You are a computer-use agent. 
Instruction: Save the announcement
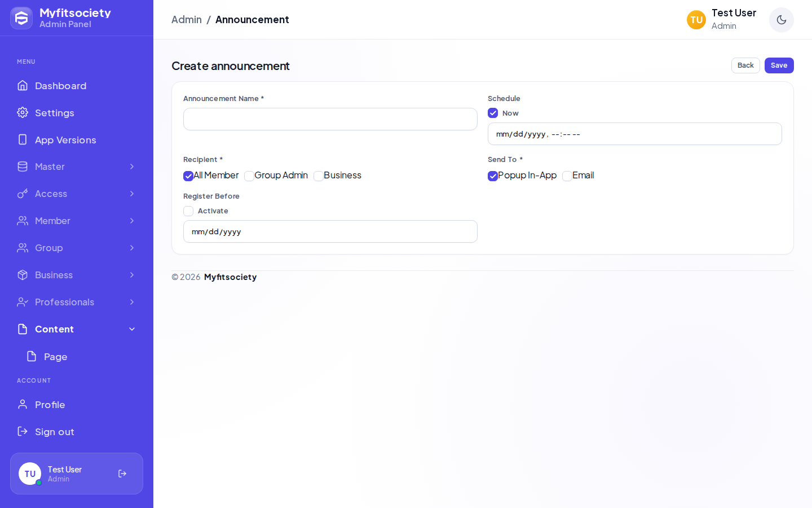(x=779, y=65)
